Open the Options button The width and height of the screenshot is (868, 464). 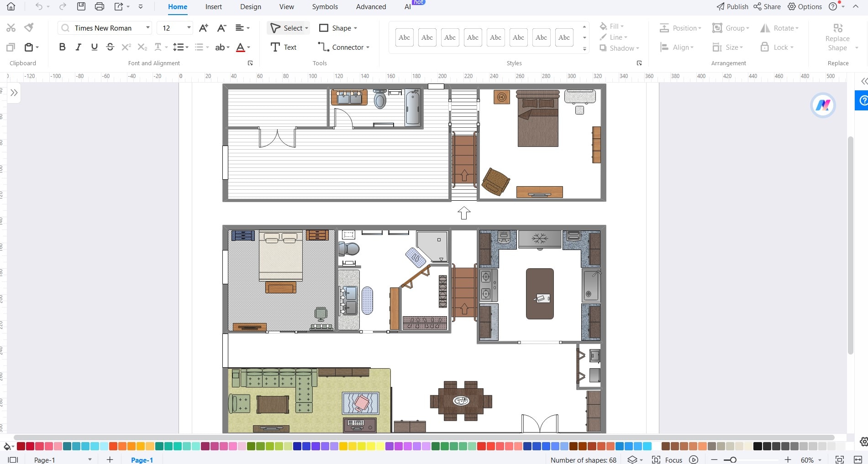(805, 6)
